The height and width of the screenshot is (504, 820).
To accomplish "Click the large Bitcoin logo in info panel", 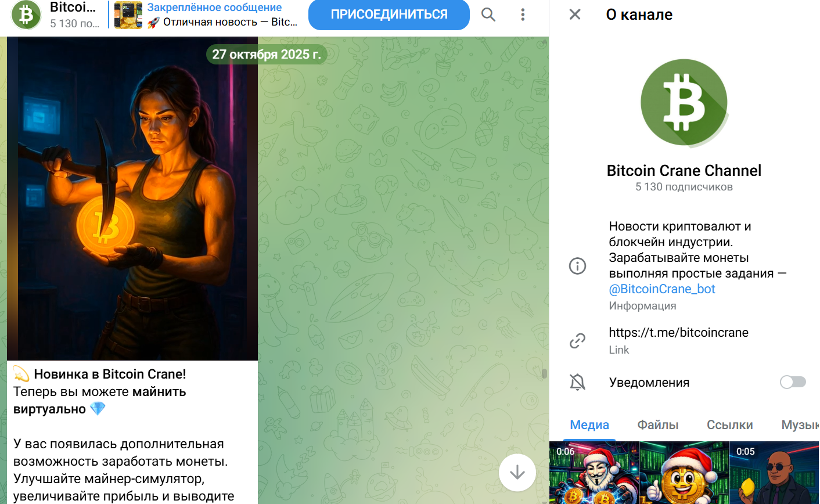I will (684, 102).
